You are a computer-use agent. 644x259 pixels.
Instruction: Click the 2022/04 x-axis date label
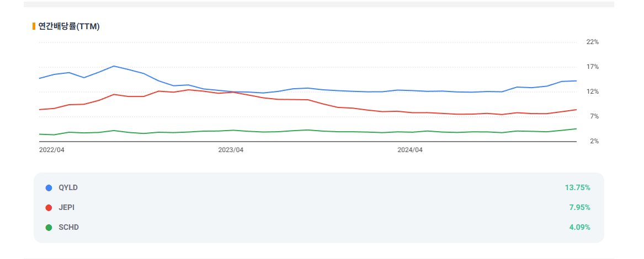click(x=52, y=150)
